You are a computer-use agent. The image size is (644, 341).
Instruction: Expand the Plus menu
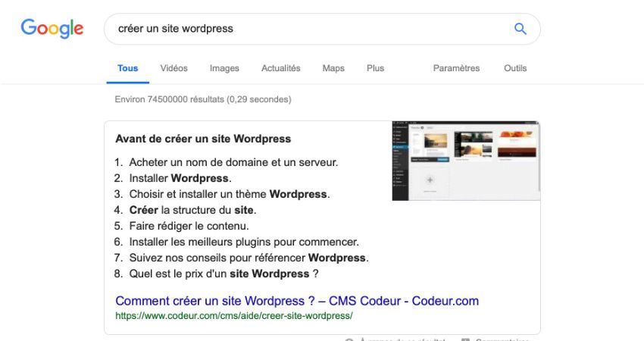click(375, 68)
